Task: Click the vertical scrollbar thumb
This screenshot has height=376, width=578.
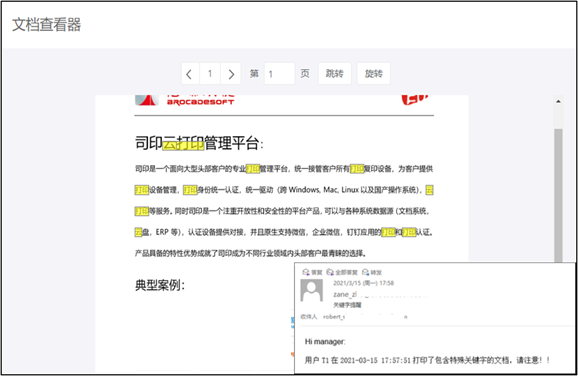Action: tap(558, 195)
